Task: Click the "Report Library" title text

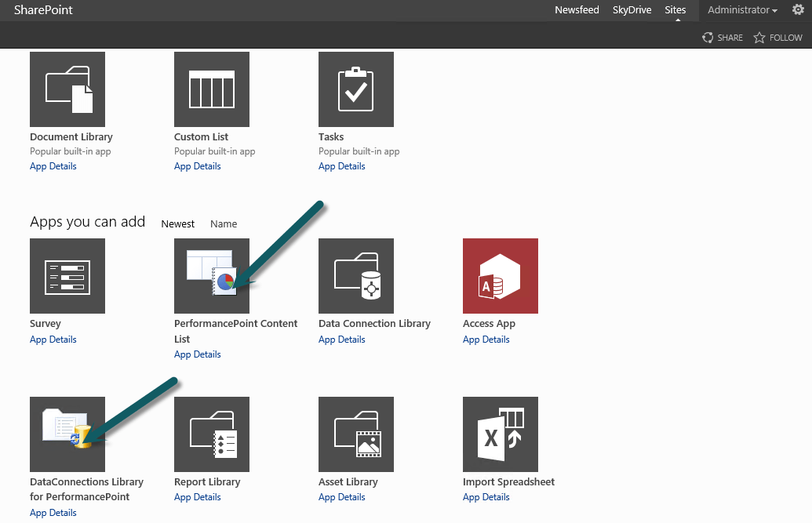Action: 207,482
